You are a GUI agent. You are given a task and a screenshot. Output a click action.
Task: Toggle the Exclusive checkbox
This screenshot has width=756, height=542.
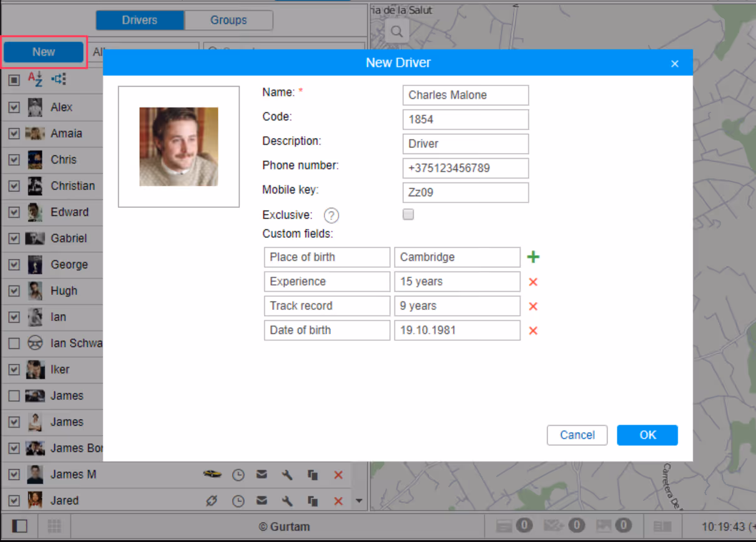tap(408, 215)
